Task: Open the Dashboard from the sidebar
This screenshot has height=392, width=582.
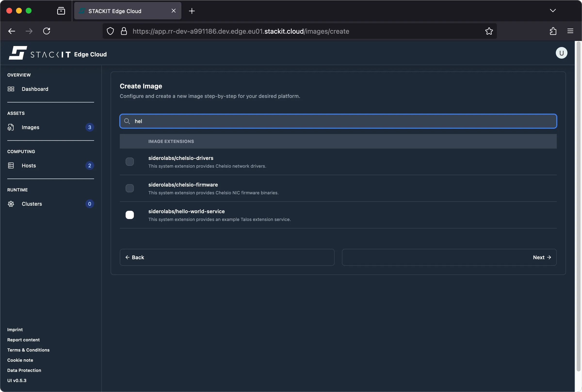Action: pyautogui.click(x=35, y=89)
